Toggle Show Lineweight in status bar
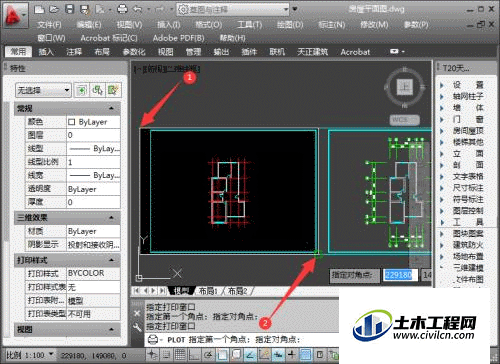The image size is (500, 364). (x=292, y=355)
